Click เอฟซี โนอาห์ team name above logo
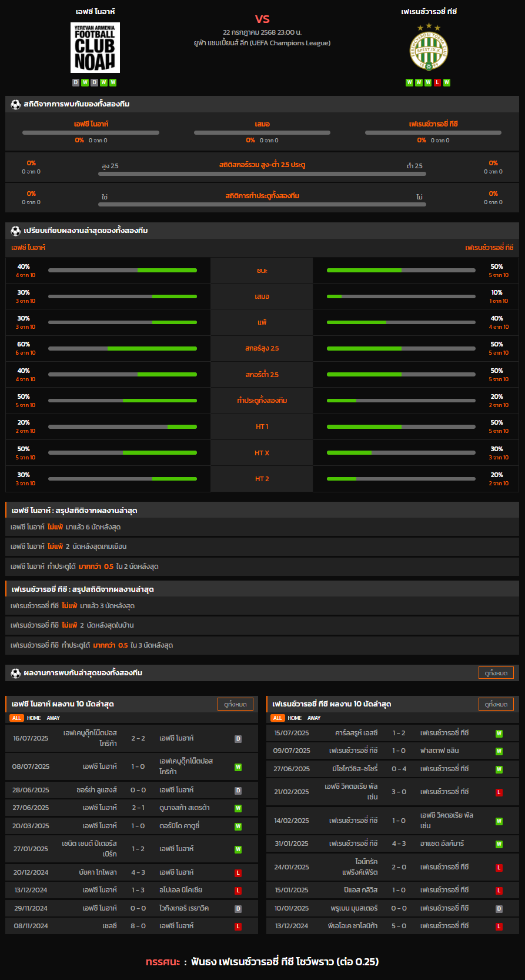The width and height of the screenshot is (525, 980). pyautogui.click(x=95, y=12)
